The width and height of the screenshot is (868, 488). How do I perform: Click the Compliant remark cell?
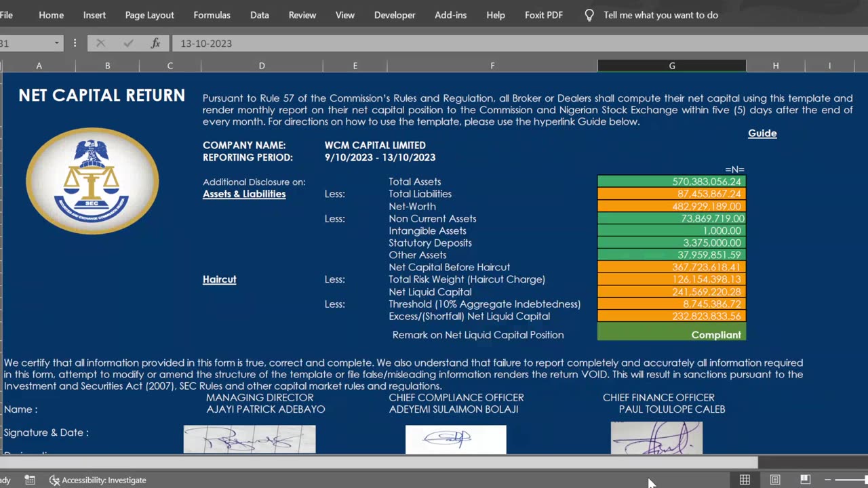(671, 331)
